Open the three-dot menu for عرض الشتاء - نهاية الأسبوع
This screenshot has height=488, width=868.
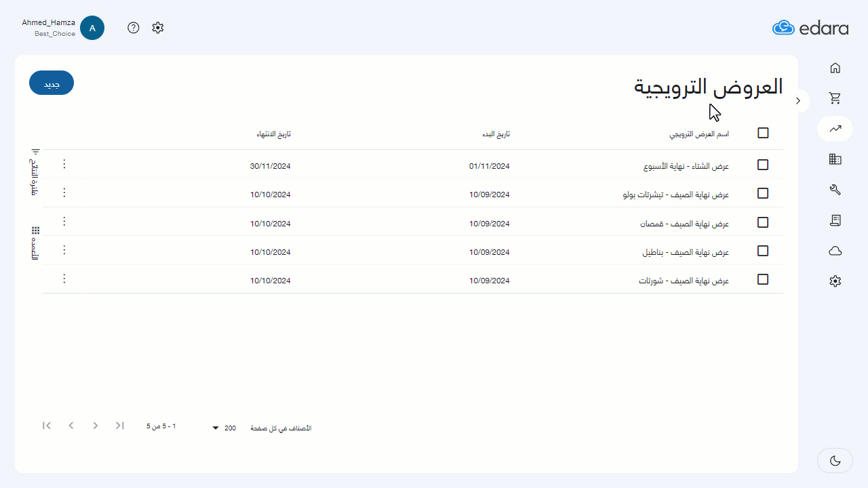coord(64,164)
